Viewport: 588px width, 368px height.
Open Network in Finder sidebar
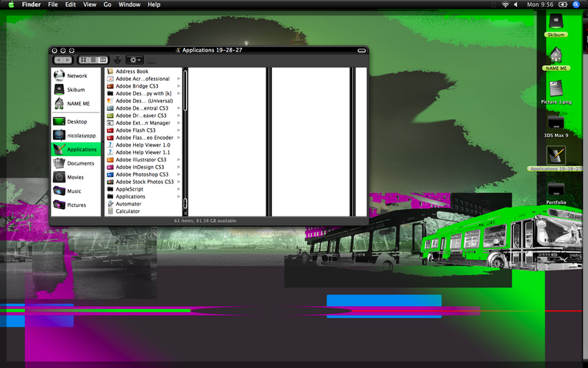(x=76, y=76)
